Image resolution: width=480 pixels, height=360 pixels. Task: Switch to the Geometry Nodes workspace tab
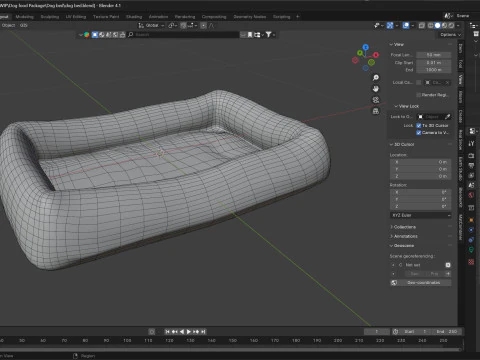[250, 17]
